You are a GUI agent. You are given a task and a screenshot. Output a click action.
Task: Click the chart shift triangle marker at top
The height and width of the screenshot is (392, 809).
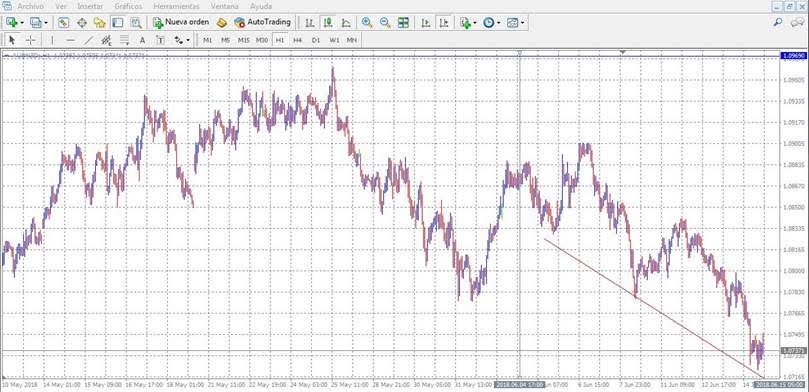point(623,52)
